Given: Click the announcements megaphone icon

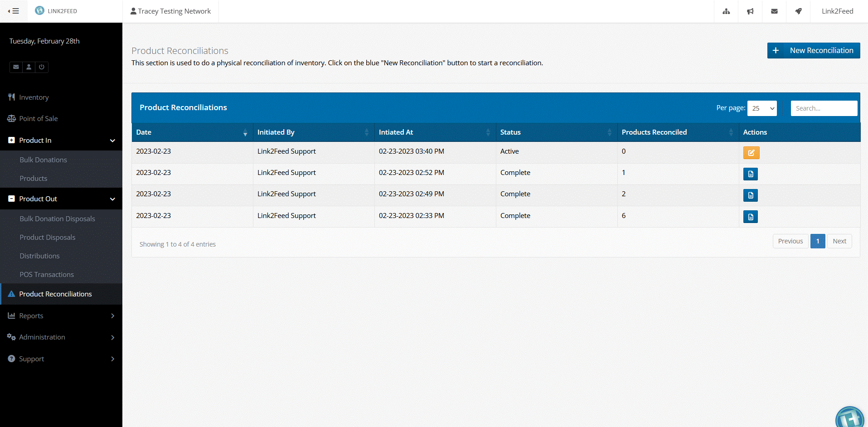Looking at the screenshot, I should (x=751, y=11).
